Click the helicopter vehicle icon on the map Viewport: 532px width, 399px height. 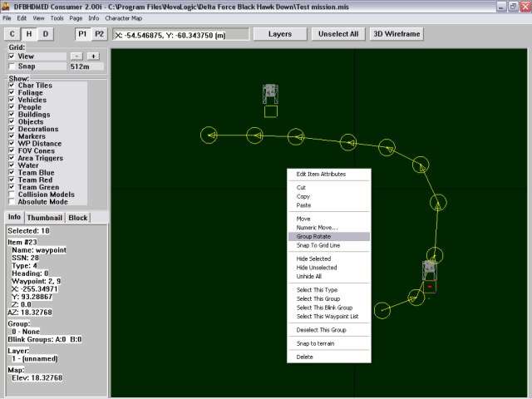[270, 93]
